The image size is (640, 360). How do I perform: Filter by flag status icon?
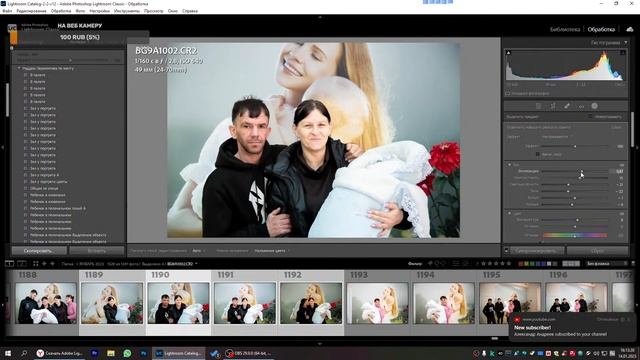430,264
